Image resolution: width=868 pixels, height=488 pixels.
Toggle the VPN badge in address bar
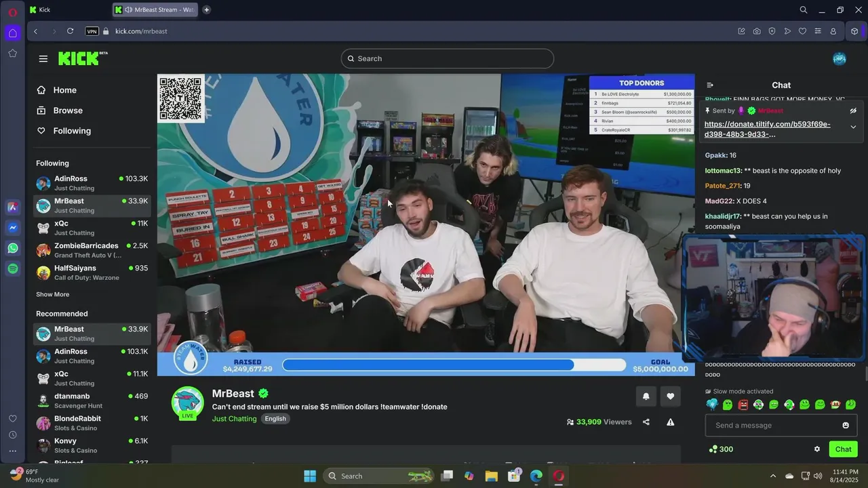pyautogui.click(x=92, y=31)
